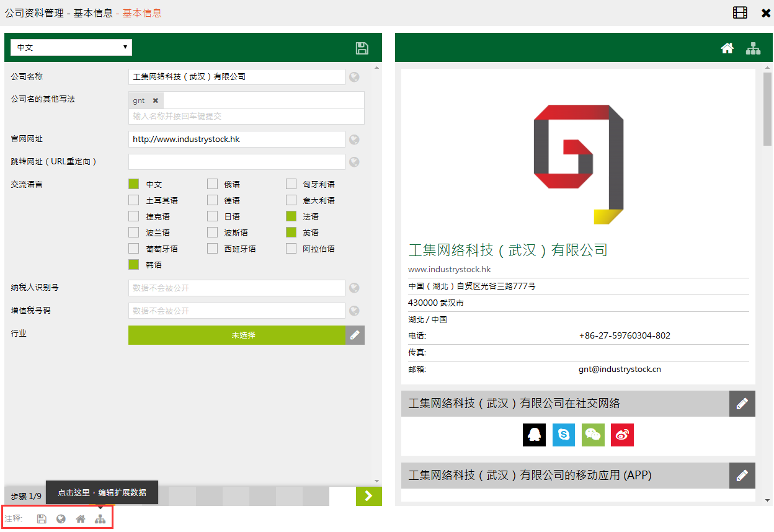
Task: Click the home icon in preview header
Action: click(x=727, y=48)
